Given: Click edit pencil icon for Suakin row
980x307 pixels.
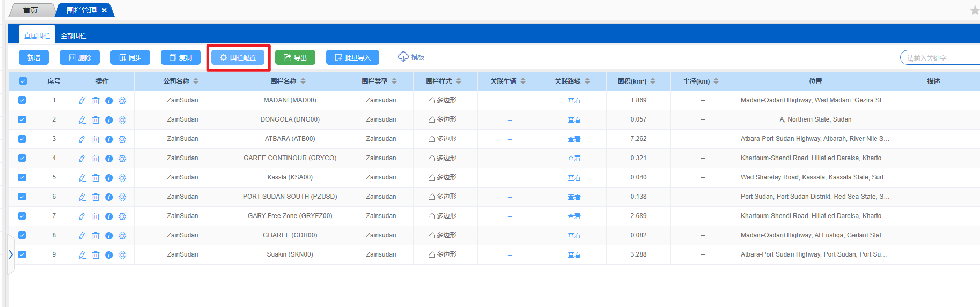Looking at the screenshot, I should pyautogui.click(x=82, y=255).
